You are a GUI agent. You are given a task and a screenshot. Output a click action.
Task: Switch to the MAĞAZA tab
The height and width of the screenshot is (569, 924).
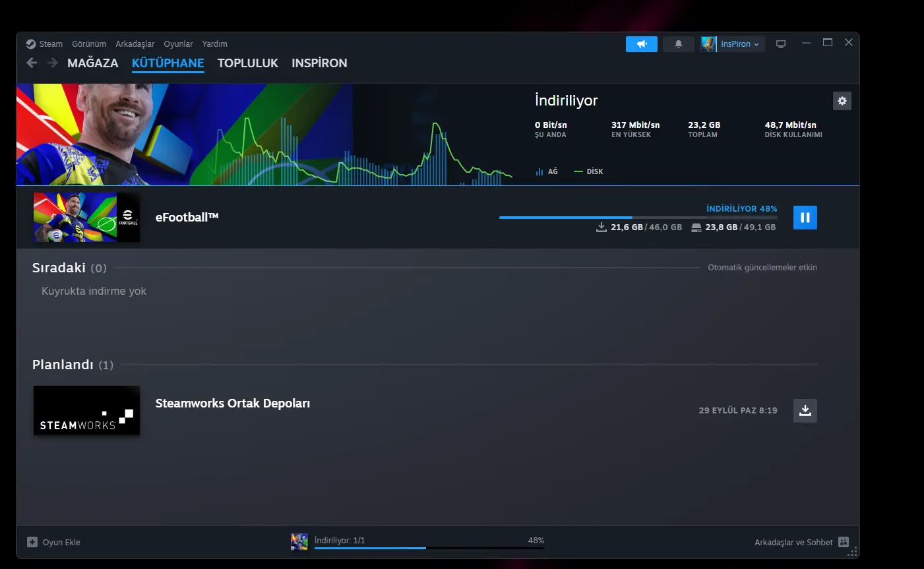point(93,63)
